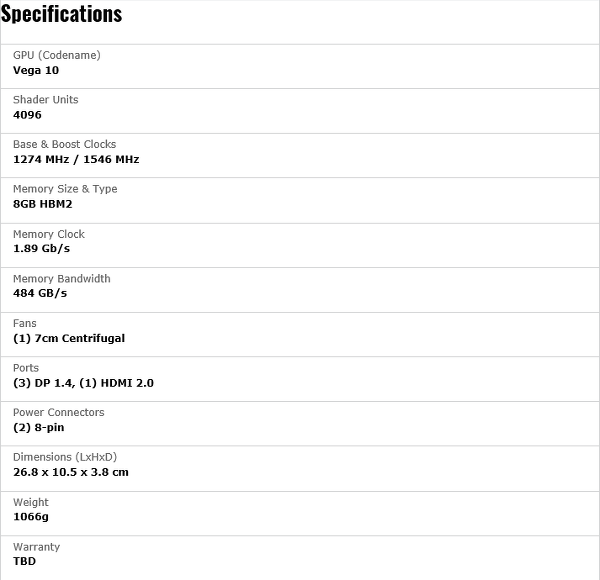Click the 26.8 x 10.5 x 3.8 cm dimensions
Viewport: 600px width, 580px height.
(x=71, y=472)
